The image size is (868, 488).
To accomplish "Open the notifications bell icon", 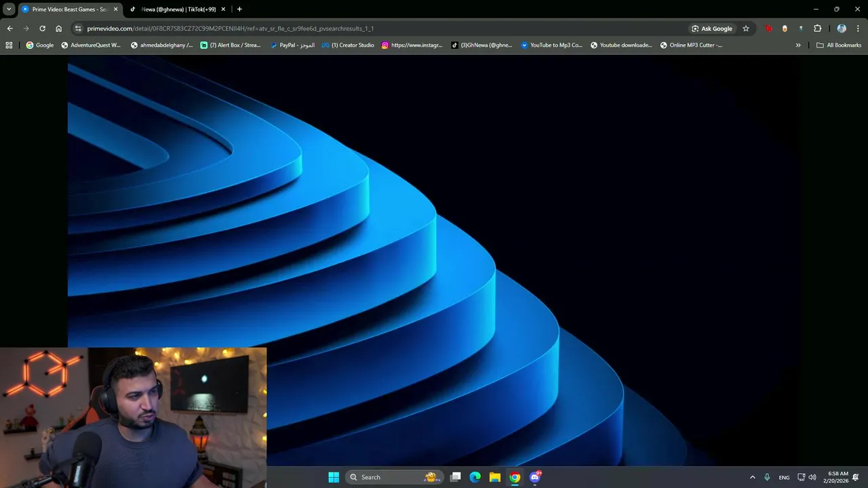I will tap(856, 477).
